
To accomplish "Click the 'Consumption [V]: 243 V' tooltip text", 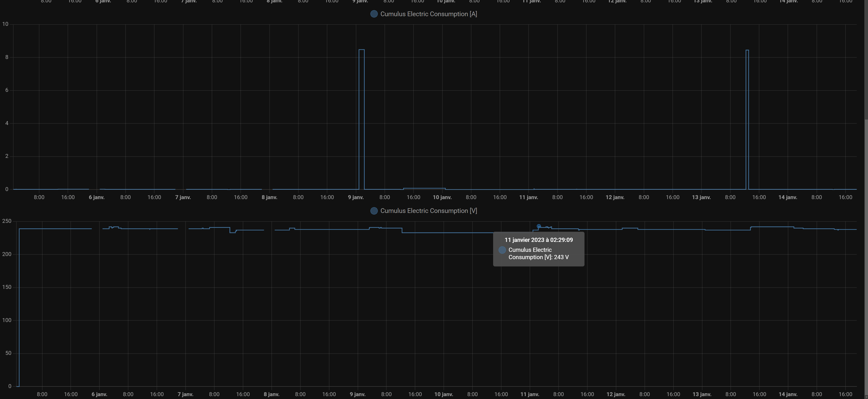I will pos(539,257).
